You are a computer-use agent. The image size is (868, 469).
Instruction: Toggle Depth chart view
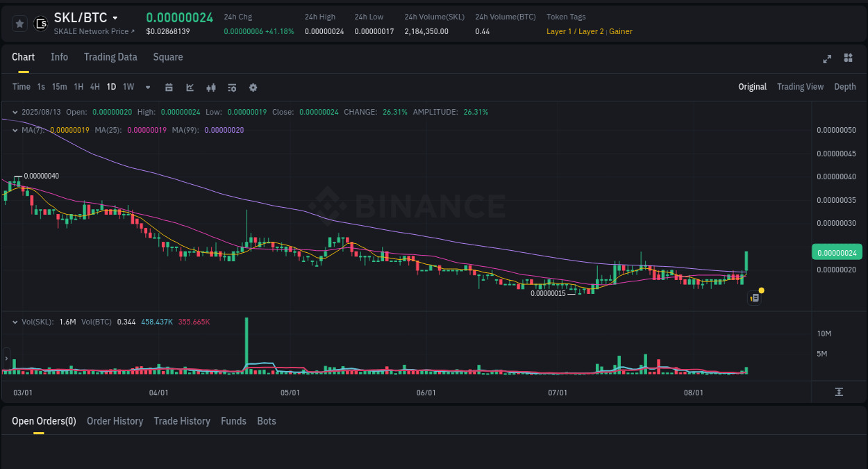coord(845,87)
